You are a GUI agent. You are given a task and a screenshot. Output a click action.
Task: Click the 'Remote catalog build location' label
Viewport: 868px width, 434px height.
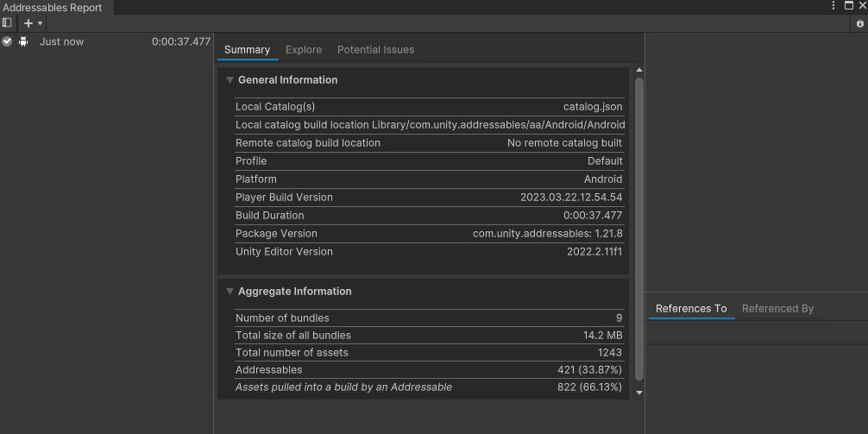coord(308,143)
